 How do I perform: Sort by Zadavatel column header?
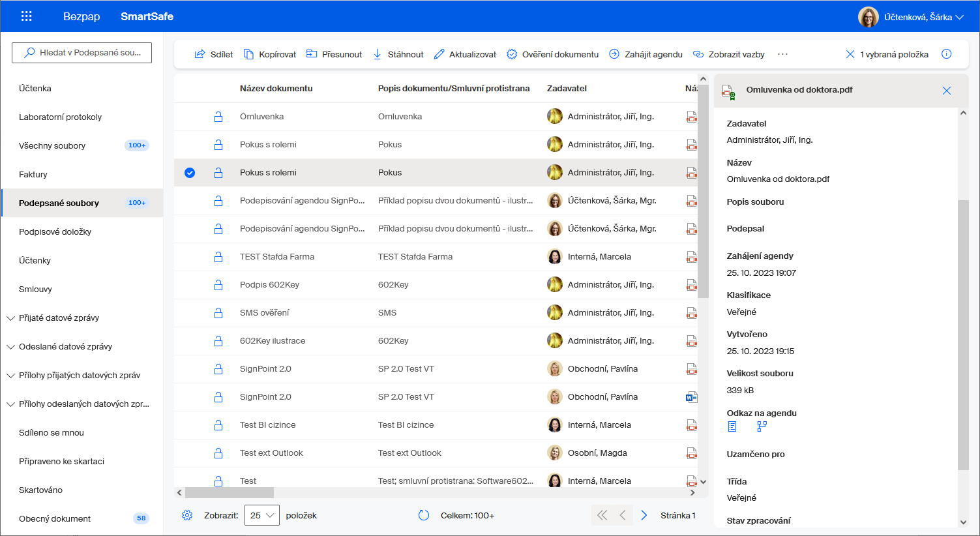[567, 88]
